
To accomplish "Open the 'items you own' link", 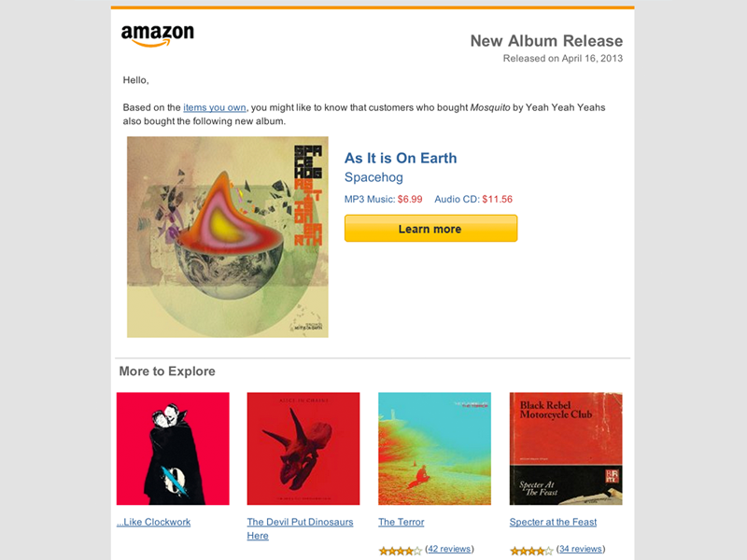I will (x=215, y=107).
